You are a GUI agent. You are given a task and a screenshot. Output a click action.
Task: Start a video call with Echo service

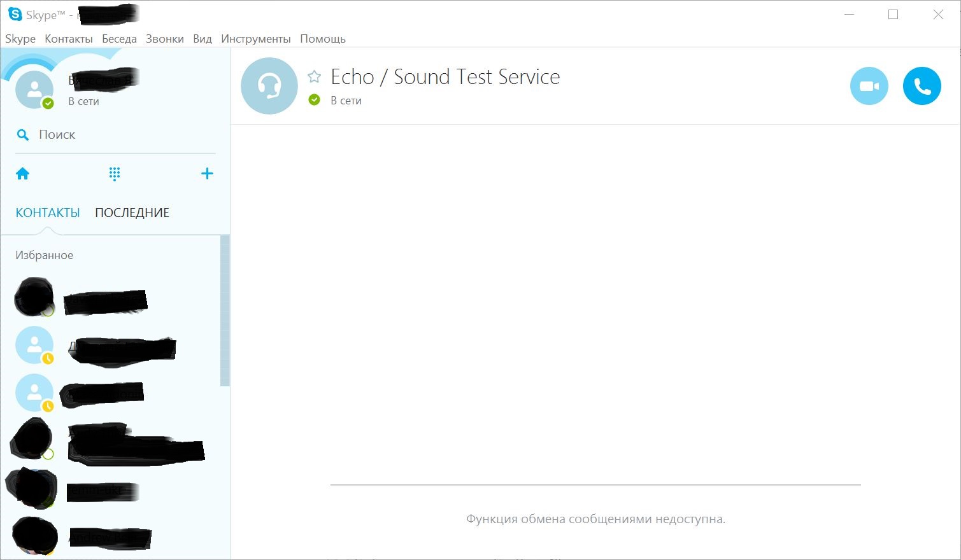pos(869,86)
